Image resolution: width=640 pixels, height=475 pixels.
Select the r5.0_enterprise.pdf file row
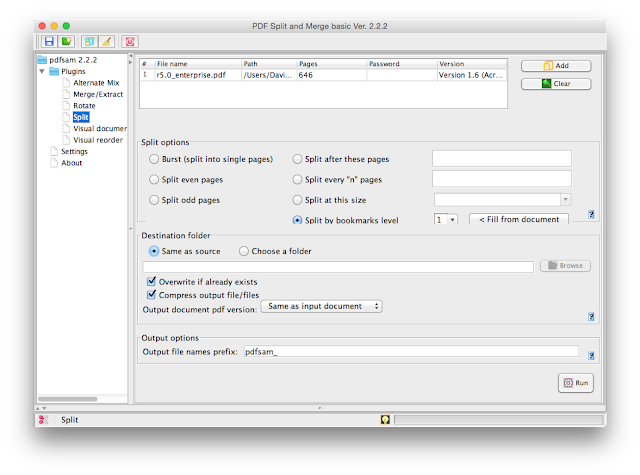point(324,75)
